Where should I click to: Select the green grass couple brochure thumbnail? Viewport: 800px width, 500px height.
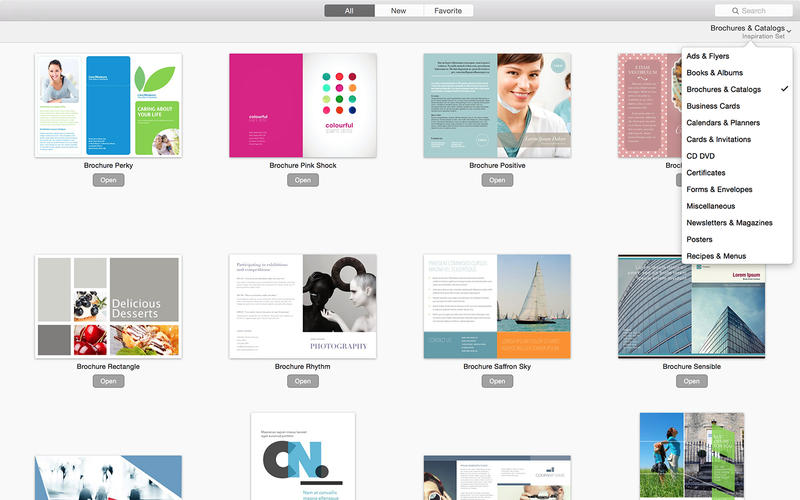click(x=691, y=457)
